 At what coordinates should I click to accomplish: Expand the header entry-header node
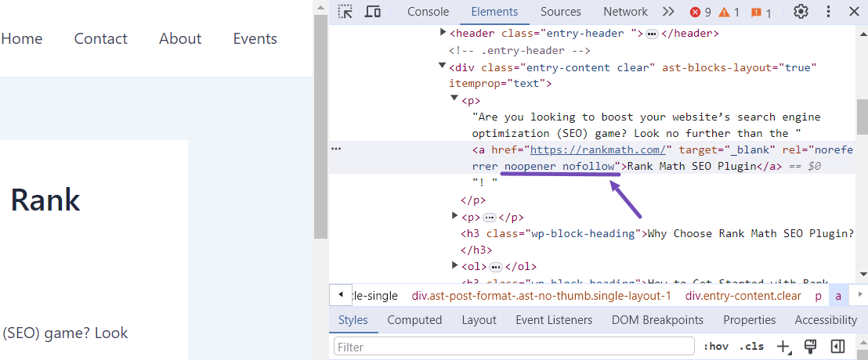[x=443, y=33]
